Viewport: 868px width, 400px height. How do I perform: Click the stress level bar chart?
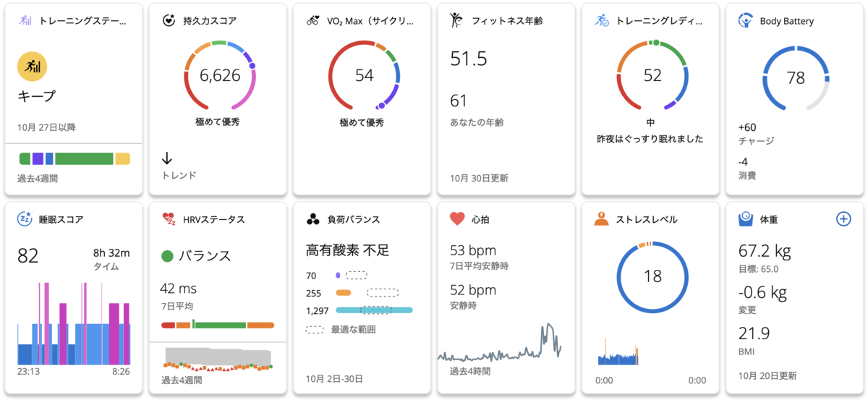[x=618, y=352]
